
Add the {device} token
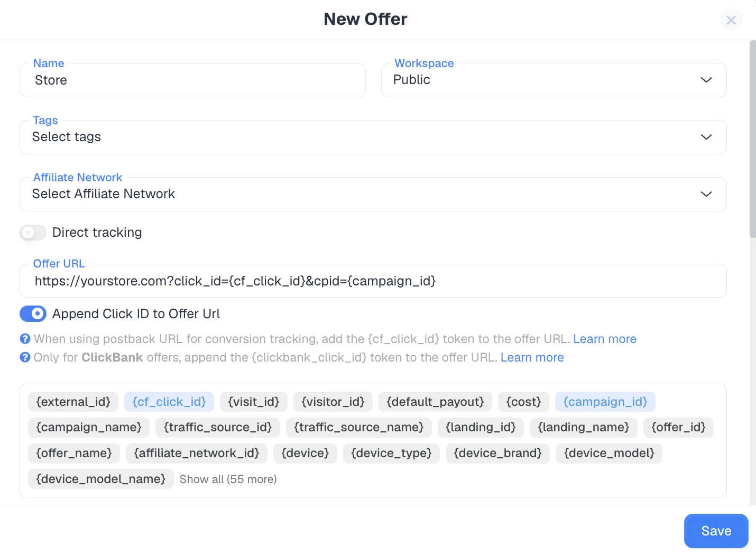point(305,453)
